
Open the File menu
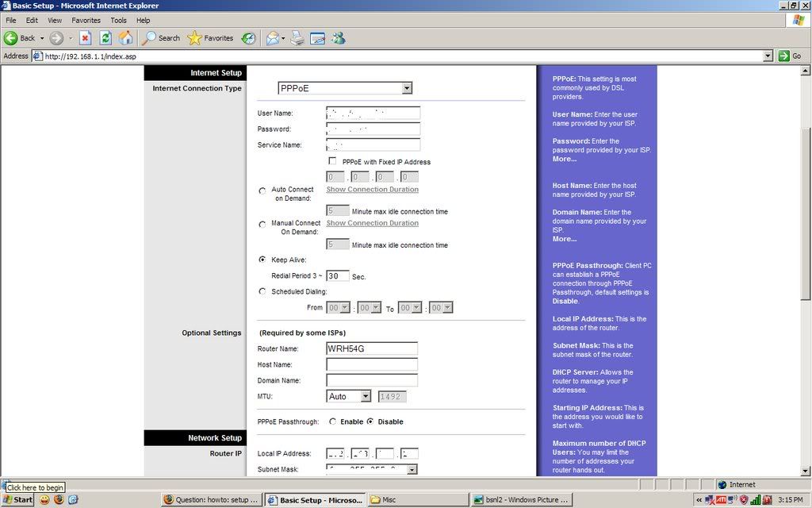(x=11, y=20)
